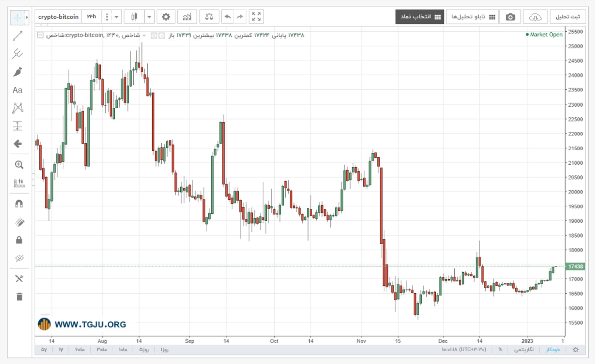Click the crypto-bitcoin symbol field

[58, 17]
